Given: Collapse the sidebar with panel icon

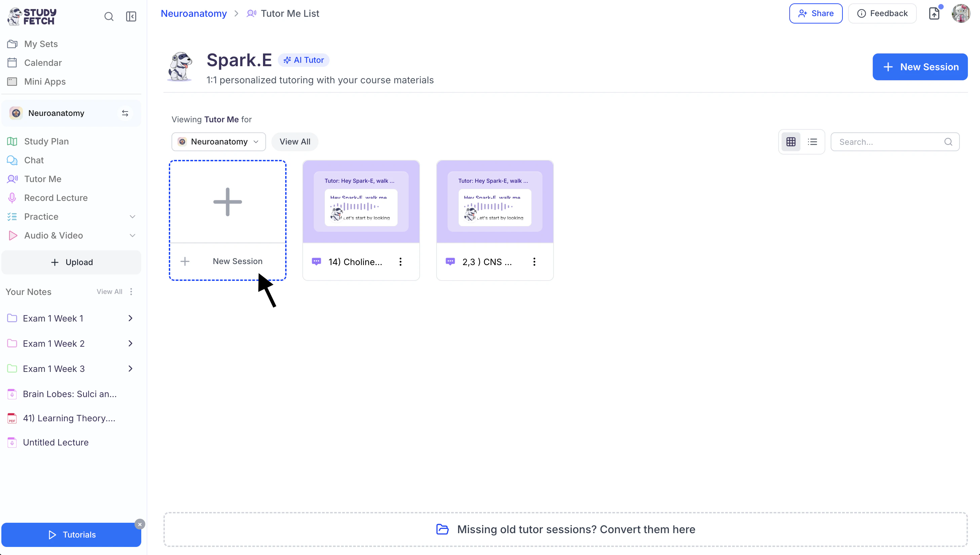Looking at the screenshot, I should pyautogui.click(x=131, y=16).
